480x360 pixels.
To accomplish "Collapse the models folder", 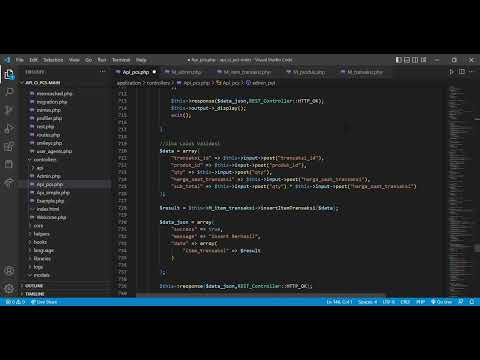I will click(41, 275).
